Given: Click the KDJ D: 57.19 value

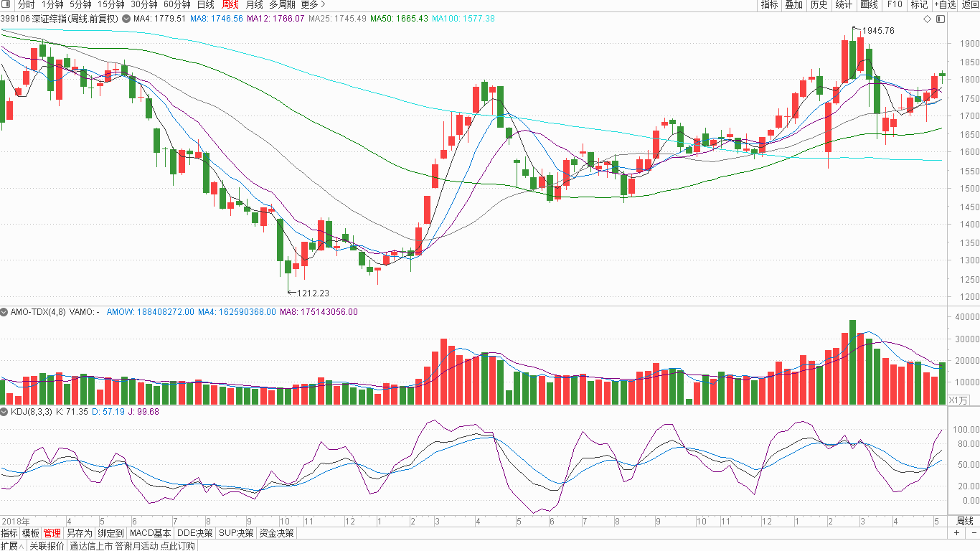Looking at the screenshot, I should tap(108, 412).
